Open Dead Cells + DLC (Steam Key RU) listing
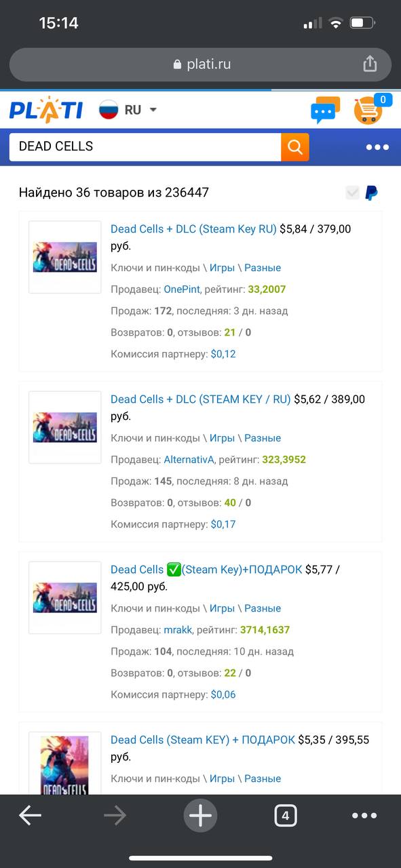This screenshot has width=401, height=868. (193, 229)
